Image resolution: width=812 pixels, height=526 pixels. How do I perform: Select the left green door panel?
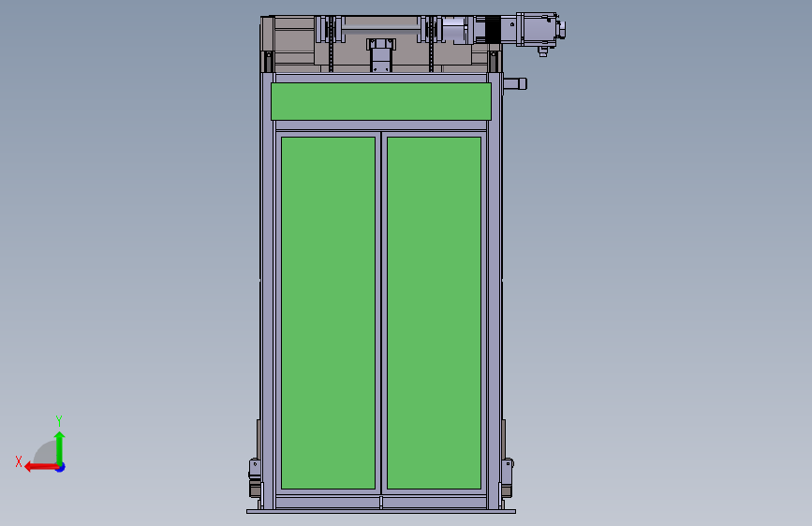(329, 313)
